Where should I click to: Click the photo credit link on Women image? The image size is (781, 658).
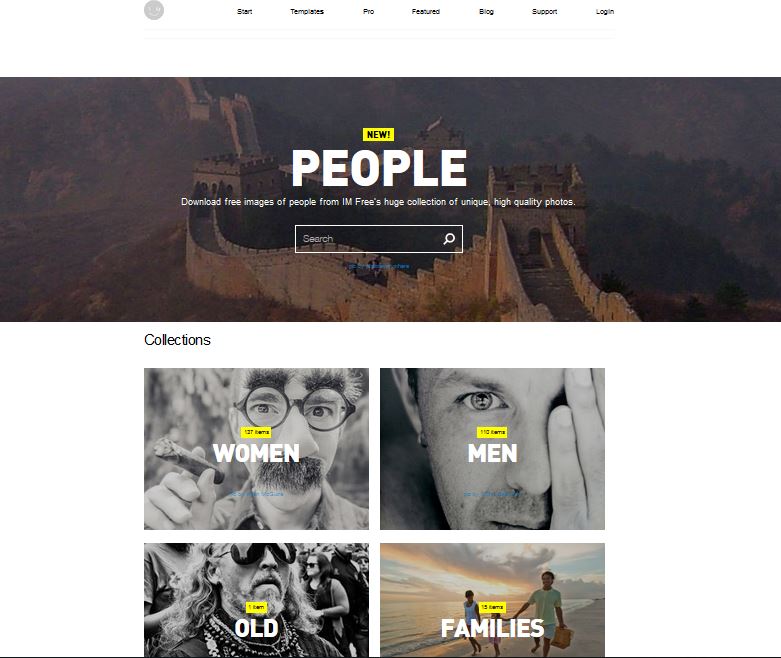click(x=257, y=494)
